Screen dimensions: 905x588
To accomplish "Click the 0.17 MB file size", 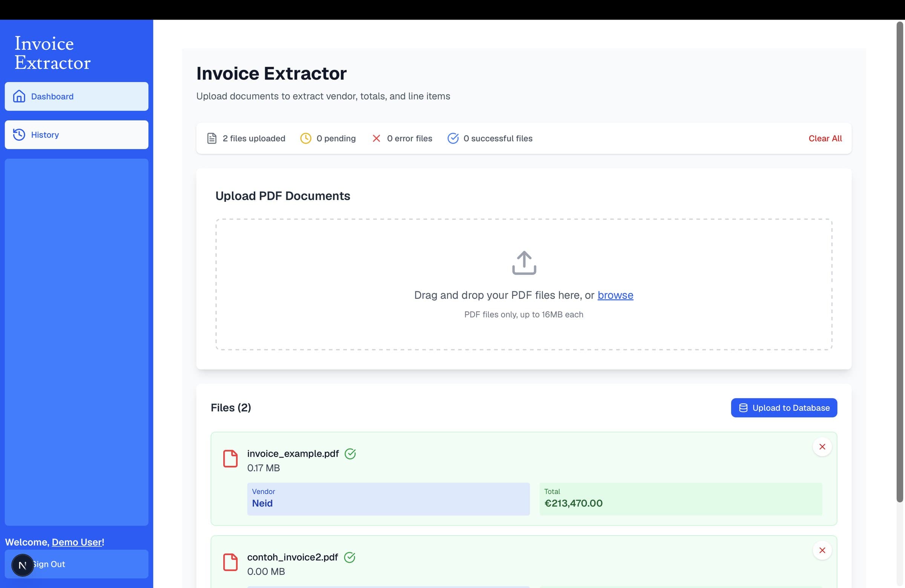I will (264, 468).
